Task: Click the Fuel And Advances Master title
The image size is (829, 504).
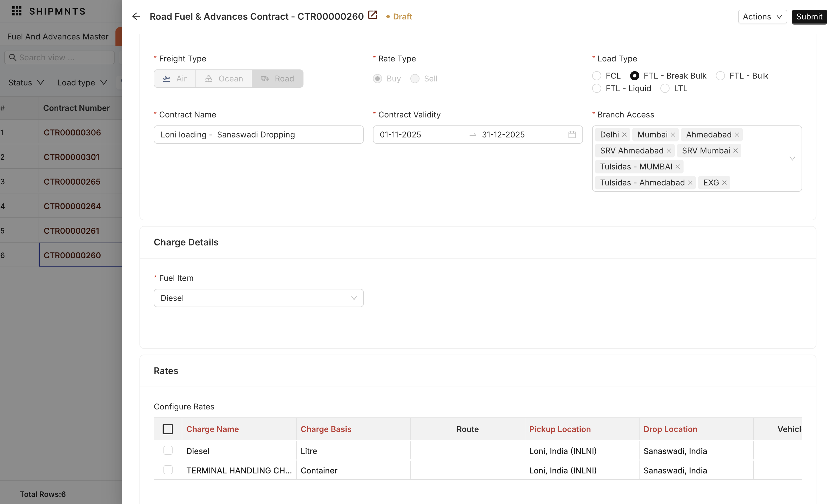Action: pyautogui.click(x=57, y=37)
